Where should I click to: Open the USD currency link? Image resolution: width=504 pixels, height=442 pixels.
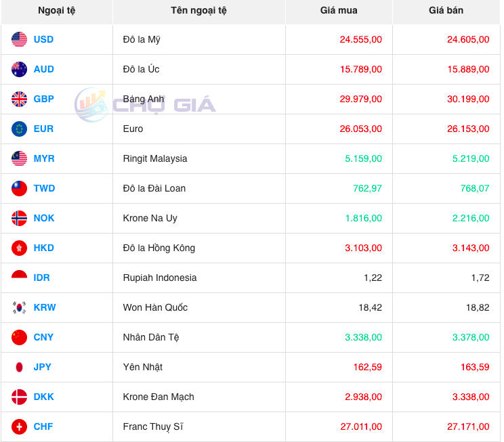(43, 39)
